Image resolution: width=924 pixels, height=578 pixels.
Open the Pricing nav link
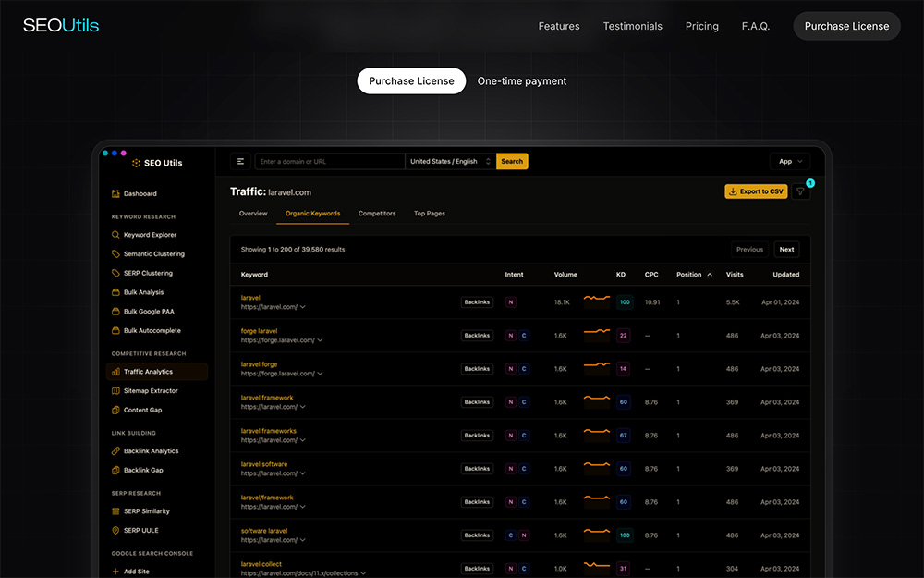tap(702, 26)
